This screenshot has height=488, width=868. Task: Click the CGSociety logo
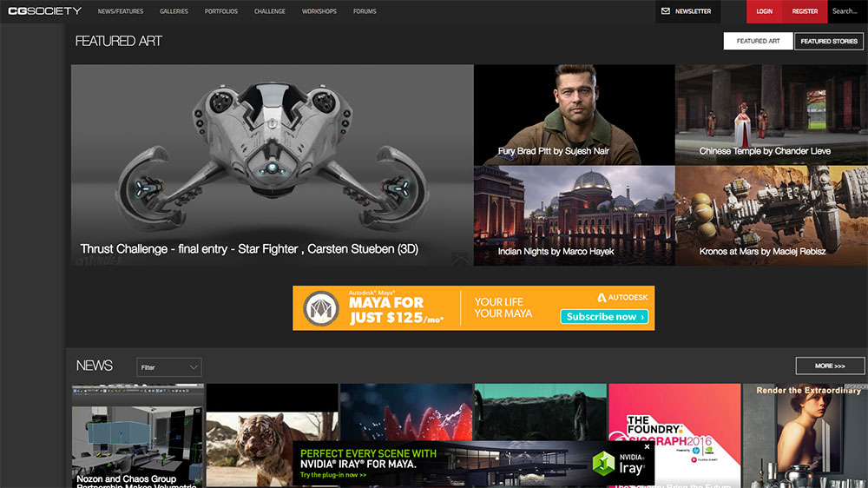click(44, 11)
